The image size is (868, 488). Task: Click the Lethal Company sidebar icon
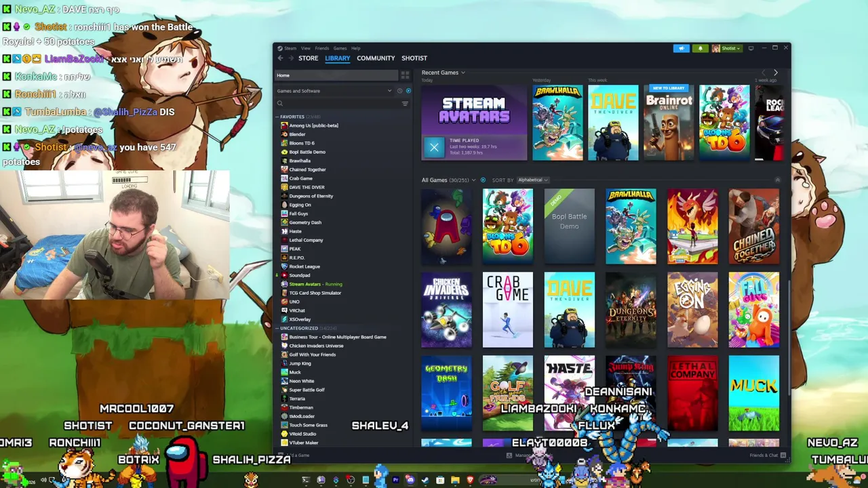pos(284,240)
